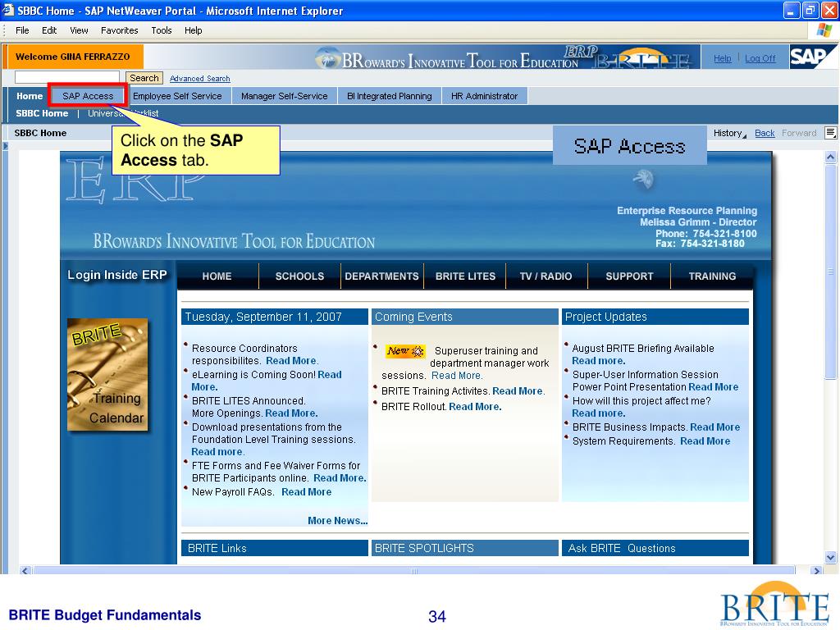Viewport: 840px width, 630px height.
Task: Open Read More for BRITE Business Impacts
Action: click(x=714, y=427)
